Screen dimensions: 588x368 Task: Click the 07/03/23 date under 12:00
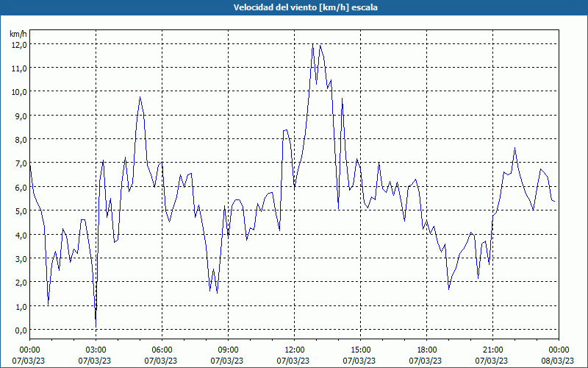pos(293,361)
